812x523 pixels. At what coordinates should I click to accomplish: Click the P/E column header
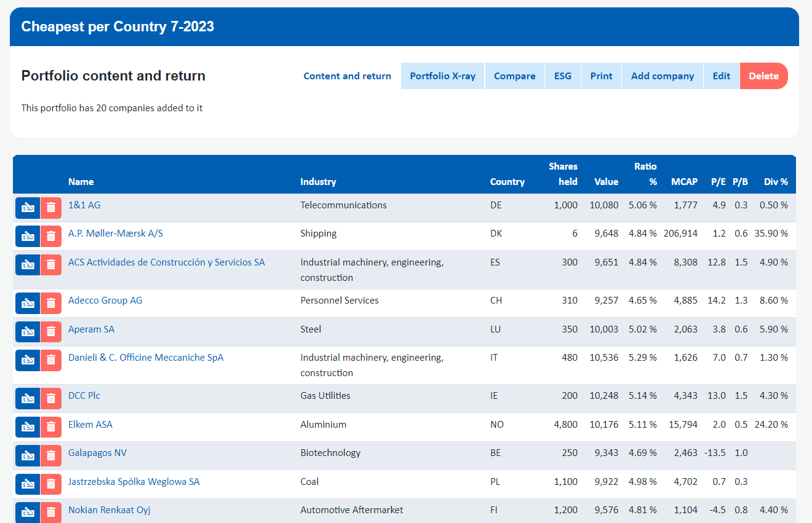click(x=718, y=182)
